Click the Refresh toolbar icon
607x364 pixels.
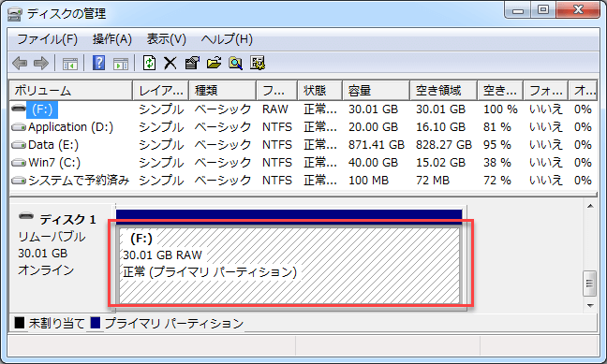[x=150, y=63]
